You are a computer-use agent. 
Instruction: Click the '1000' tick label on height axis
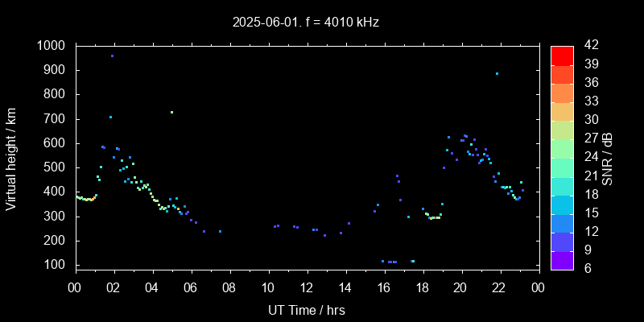pos(52,46)
